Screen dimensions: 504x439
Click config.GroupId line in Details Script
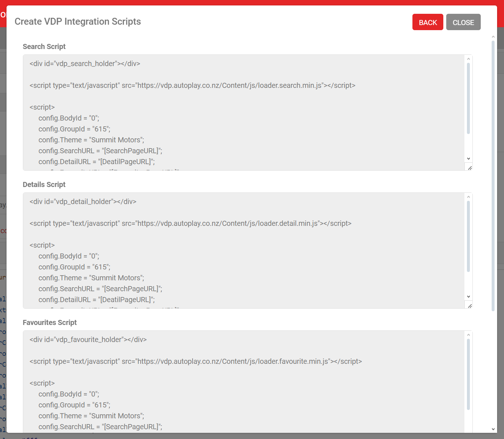[74, 267]
